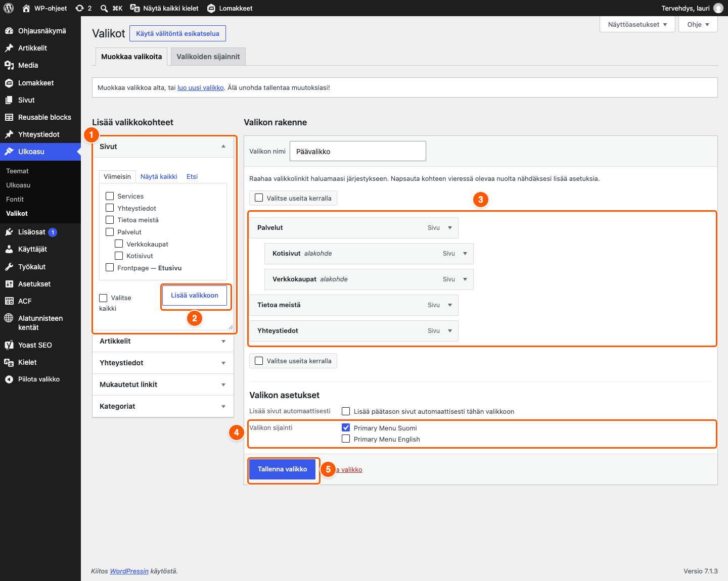Viewport: 728px width, 581px height.
Task: Click the Lisäosat plugin icon
Action: 9,232
